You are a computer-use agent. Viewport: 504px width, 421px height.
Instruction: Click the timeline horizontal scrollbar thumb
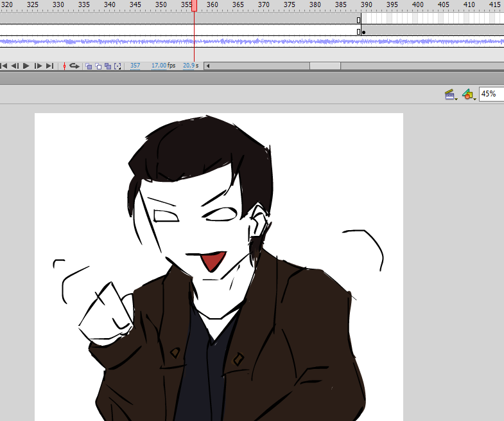325,66
